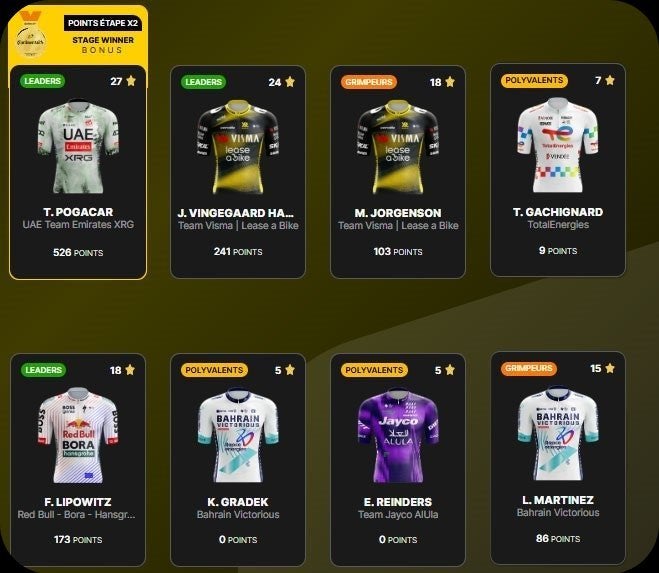Click the star icon beside 7 on Gachignard
The image size is (659, 573).
pos(610,80)
